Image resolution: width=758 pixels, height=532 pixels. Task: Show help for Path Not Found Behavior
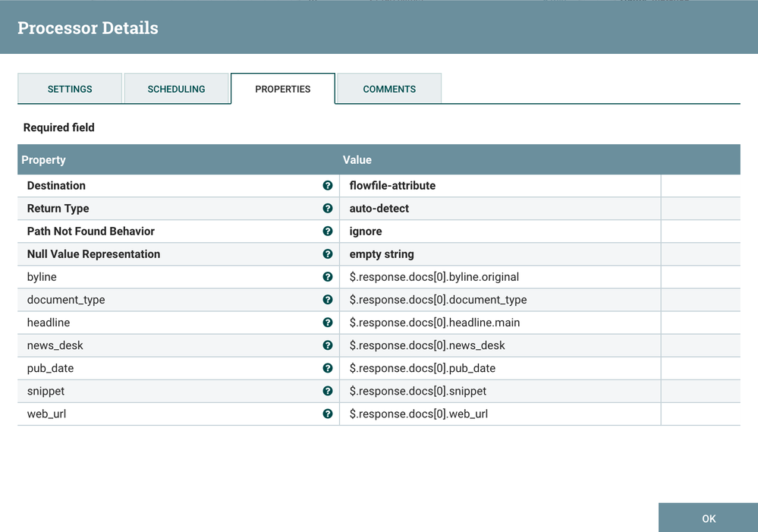coord(328,231)
